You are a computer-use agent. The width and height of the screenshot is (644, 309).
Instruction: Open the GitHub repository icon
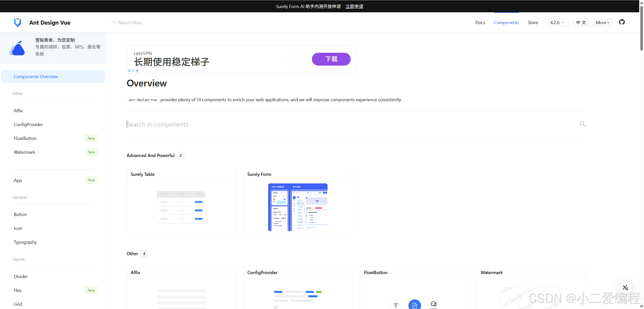pos(622,22)
